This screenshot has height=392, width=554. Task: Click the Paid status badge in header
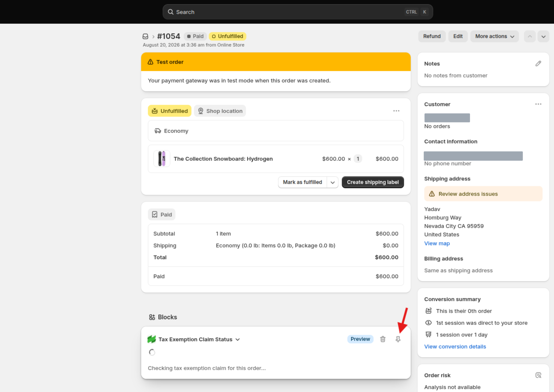(x=195, y=36)
